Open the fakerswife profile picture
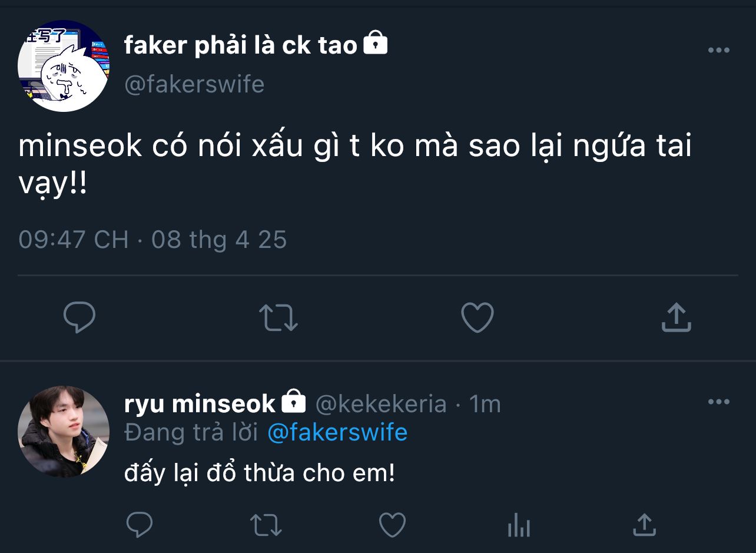Viewport: 756px width, 553px height. (64, 66)
